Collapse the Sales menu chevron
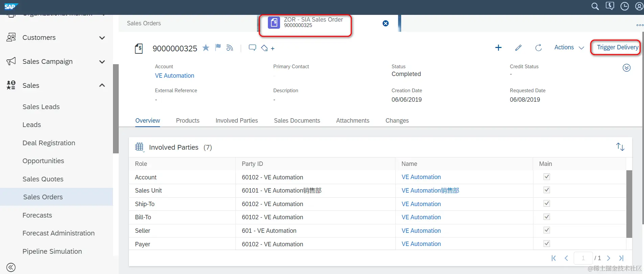This screenshot has height=274, width=644. point(102,85)
